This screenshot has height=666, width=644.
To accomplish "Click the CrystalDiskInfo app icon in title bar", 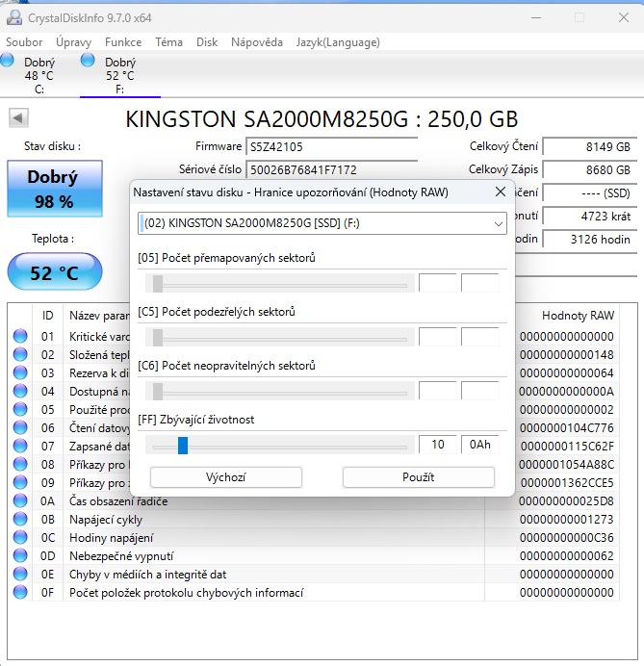I will [x=14, y=17].
